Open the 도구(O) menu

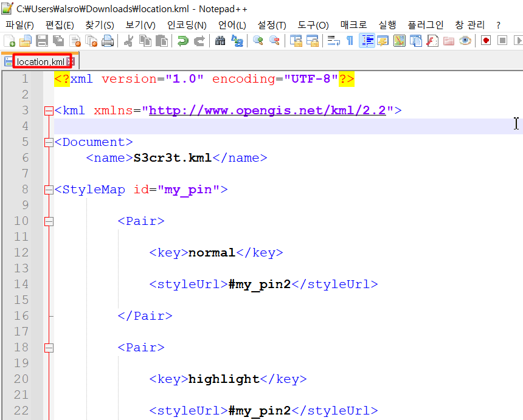[x=313, y=25]
